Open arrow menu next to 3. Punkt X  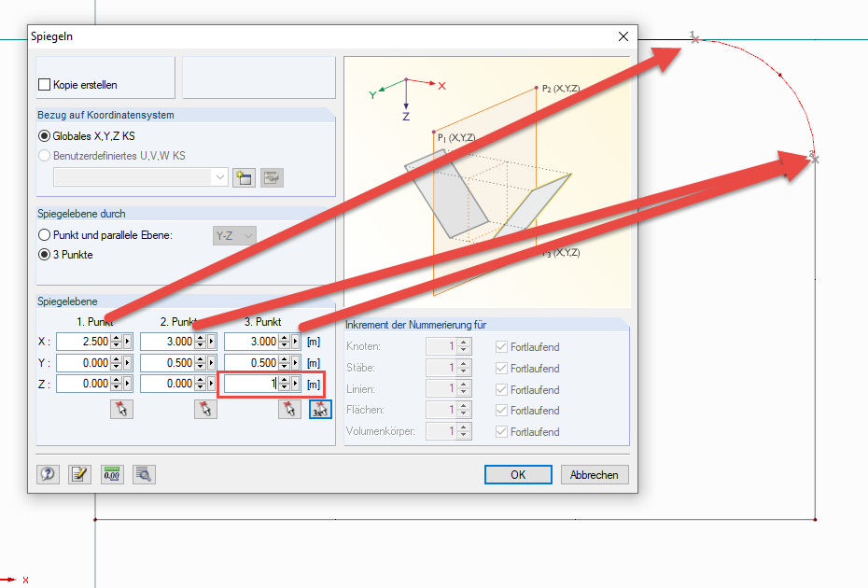coord(296,342)
